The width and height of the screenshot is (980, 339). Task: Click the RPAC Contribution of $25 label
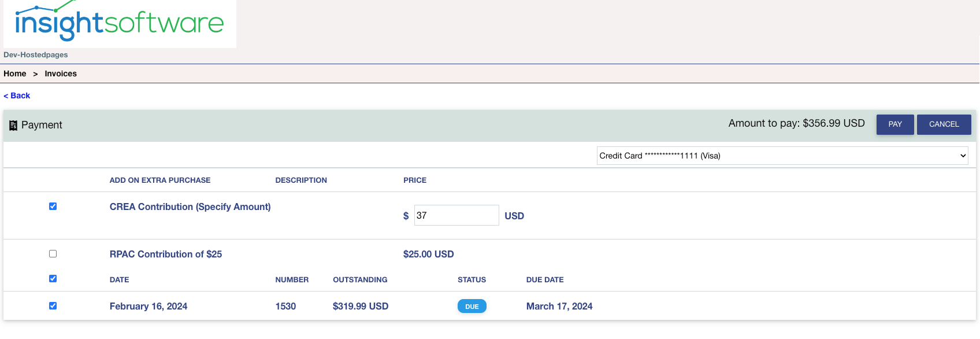[166, 255]
